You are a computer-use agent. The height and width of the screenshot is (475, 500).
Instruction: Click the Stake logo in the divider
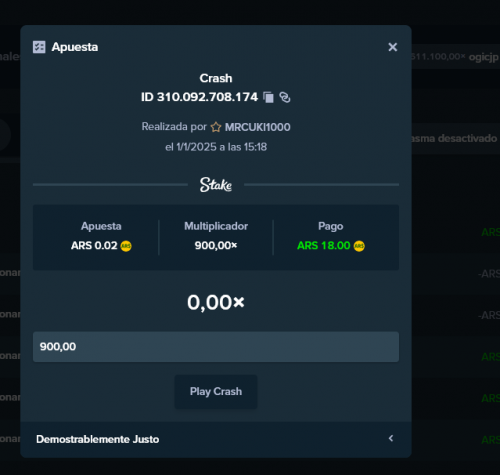coord(216,184)
